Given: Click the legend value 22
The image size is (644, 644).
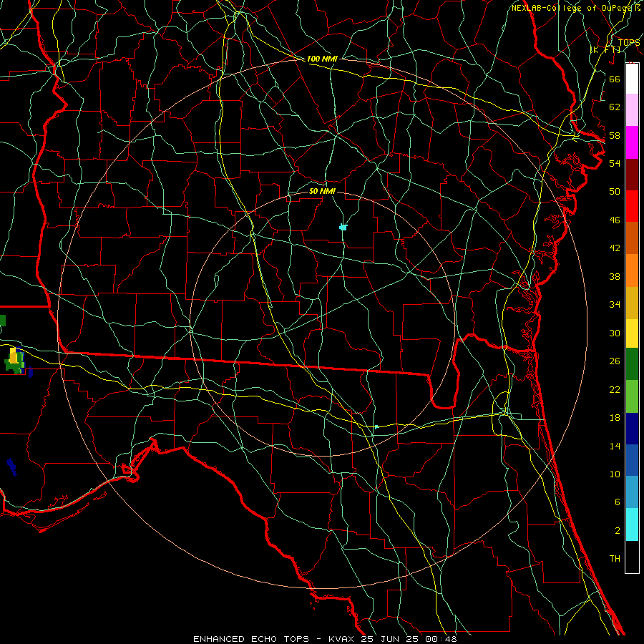Looking at the screenshot, I should pyautogui.click(x=615, y=389).
